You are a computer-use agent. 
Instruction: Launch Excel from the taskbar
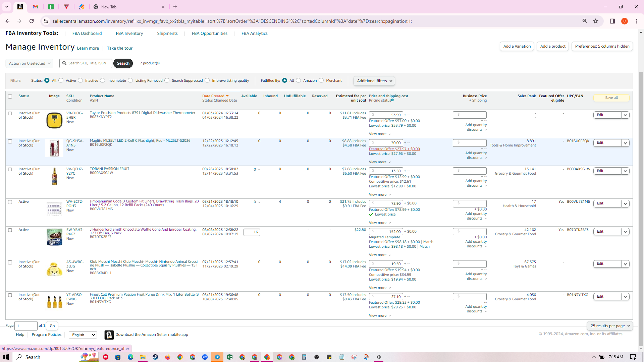(x=230, y=357)
